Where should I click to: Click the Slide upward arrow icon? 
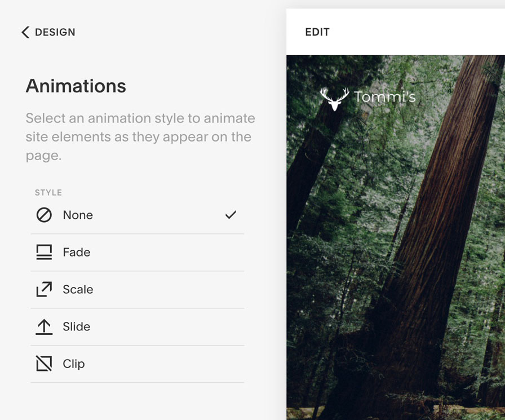[x=44, y=326]
